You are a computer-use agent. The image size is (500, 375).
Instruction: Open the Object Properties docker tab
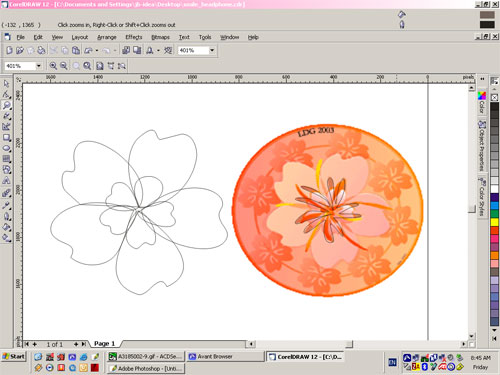(x=482, y=145)
